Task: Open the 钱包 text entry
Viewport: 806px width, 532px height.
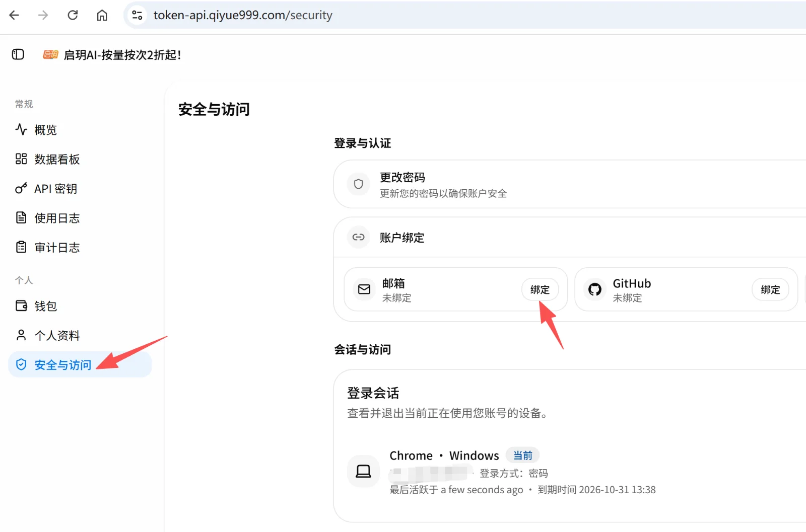Action: click(45, 306)
